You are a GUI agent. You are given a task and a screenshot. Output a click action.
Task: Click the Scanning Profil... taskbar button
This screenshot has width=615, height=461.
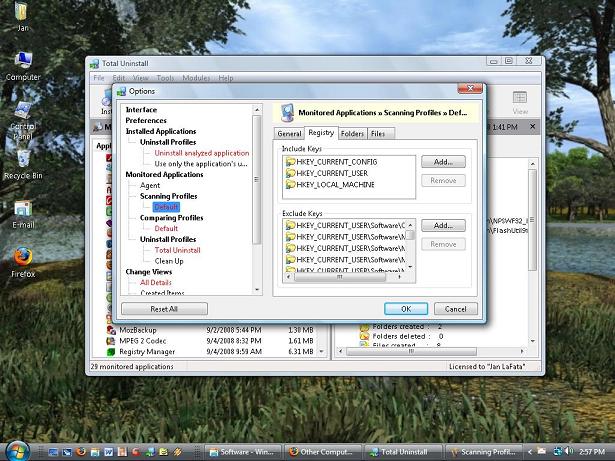coord(484,452)
